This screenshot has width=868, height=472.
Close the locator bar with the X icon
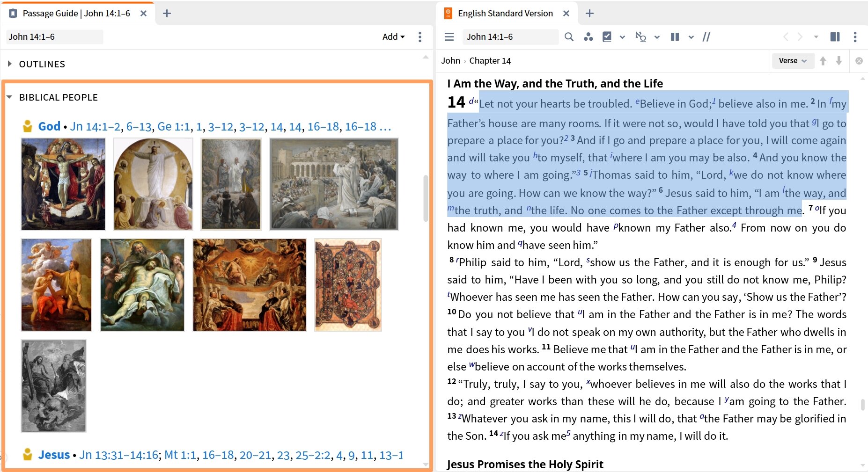click(x=859, y=61)
